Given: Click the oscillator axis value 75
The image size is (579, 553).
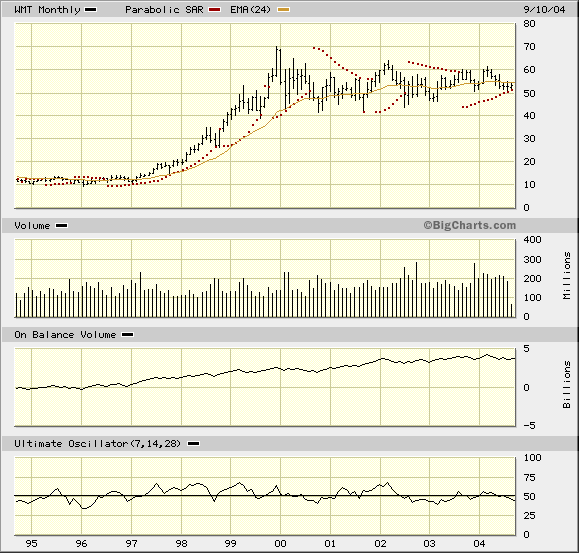Looking at the screenshot, I should click(529, 478).
